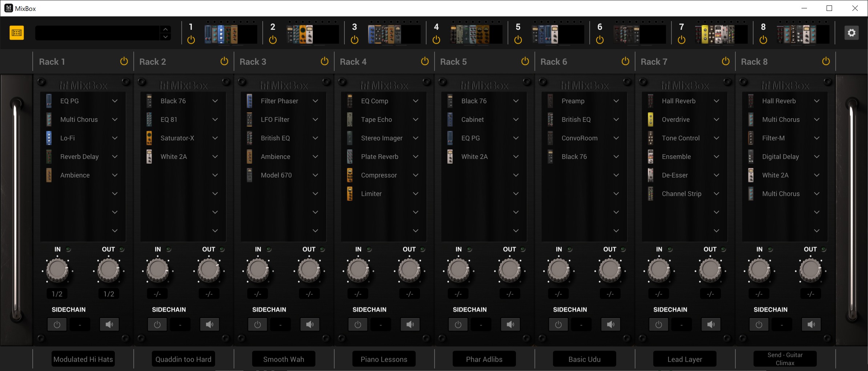Click the Rack 4 OUT gain knob
The width and height of the screenshot is (868, 371).
[409, 270]
